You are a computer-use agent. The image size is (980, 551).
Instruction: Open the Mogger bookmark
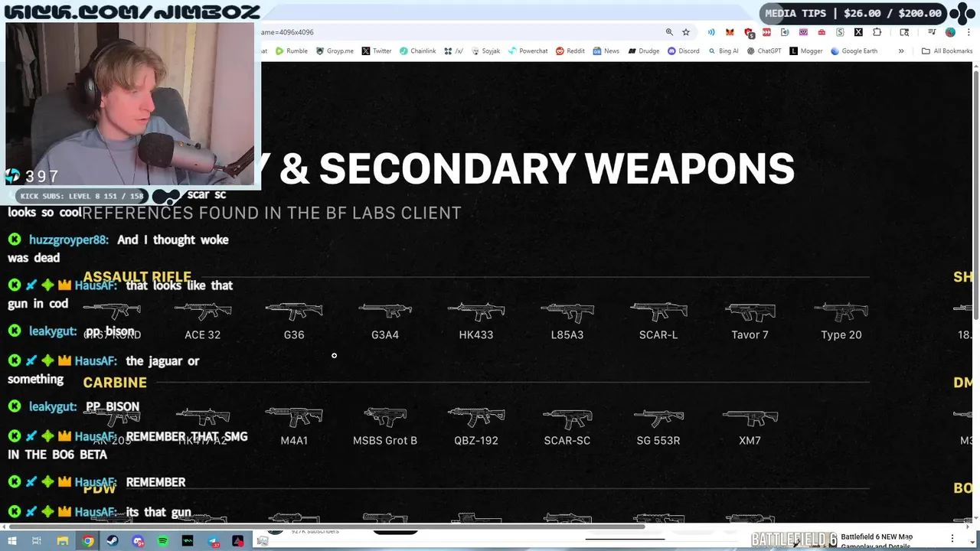click(805, 51)
